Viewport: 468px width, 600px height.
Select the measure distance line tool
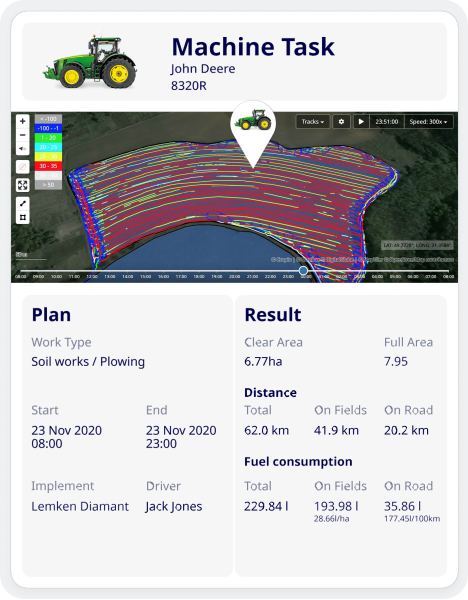[x=23, y=204]
